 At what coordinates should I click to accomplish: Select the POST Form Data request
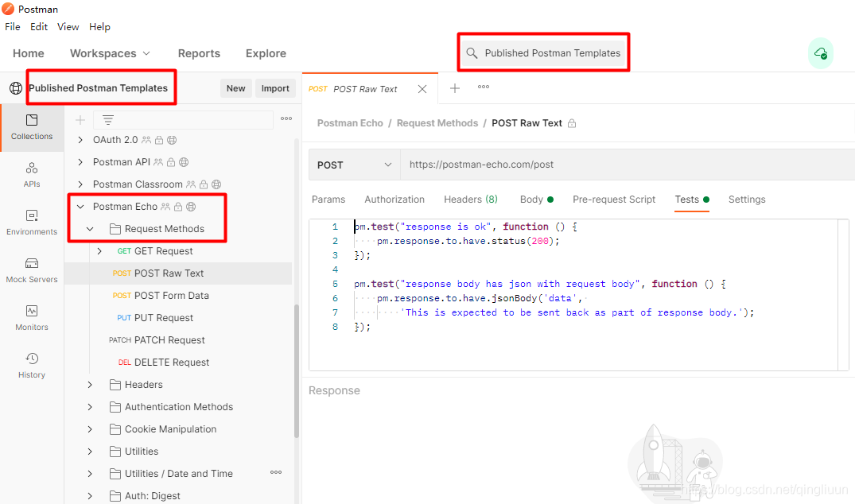(178, 295)
